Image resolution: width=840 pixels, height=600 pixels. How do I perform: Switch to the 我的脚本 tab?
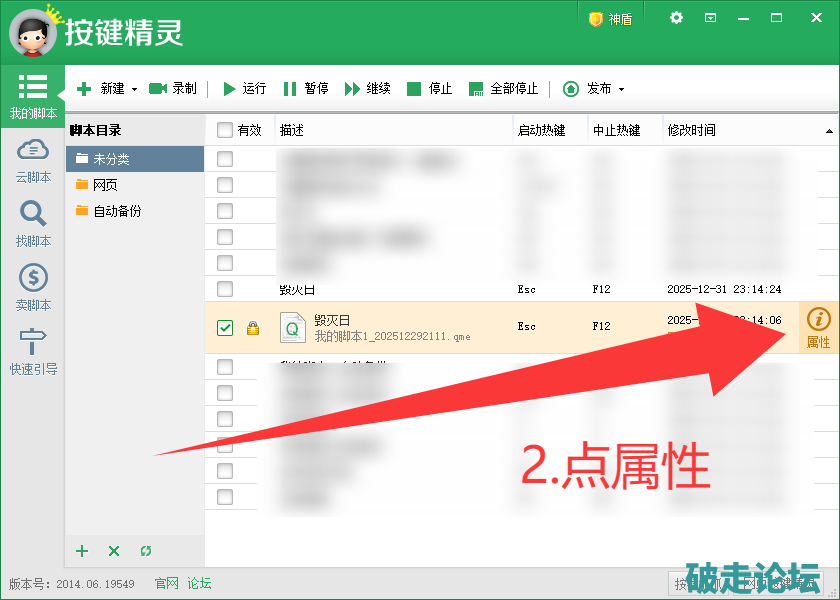(33, 96)
